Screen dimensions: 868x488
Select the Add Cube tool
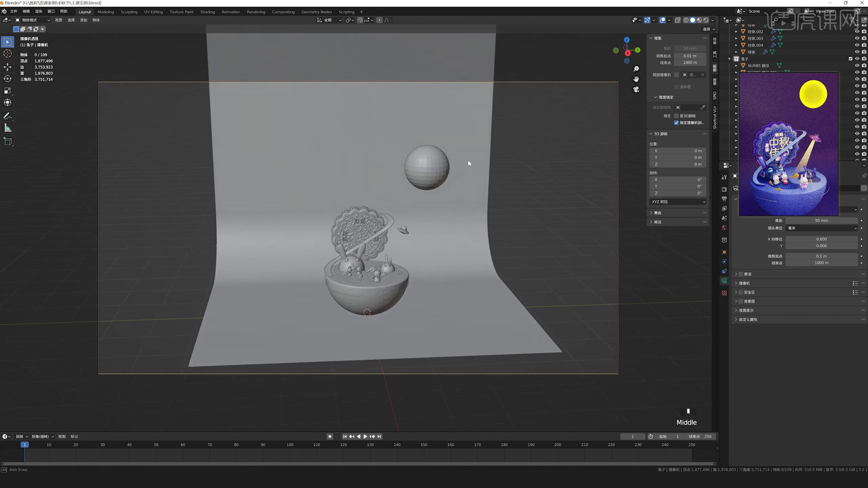tap(8, 141)
